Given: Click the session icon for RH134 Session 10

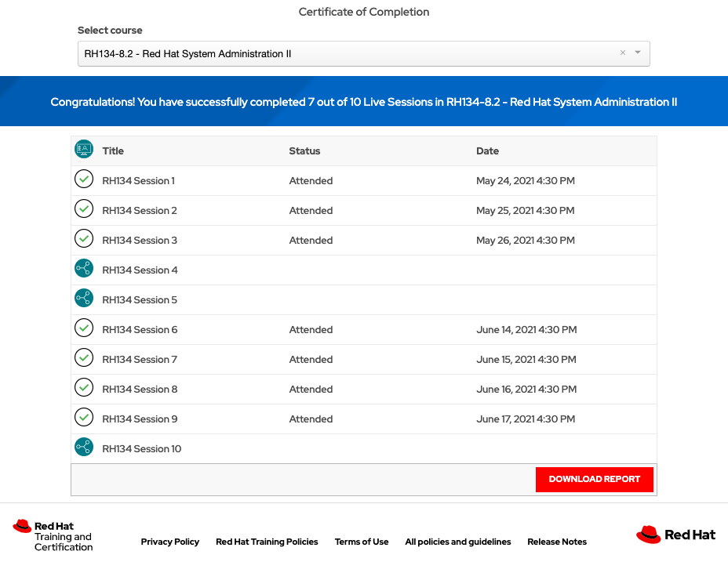Looking at the screenshot, I should (x=83, y=448).
